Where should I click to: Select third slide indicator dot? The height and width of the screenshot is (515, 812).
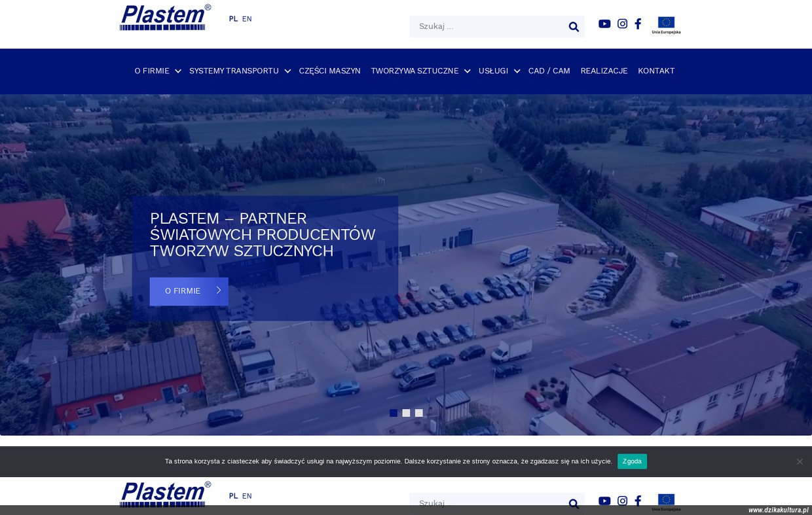point(419,413)
